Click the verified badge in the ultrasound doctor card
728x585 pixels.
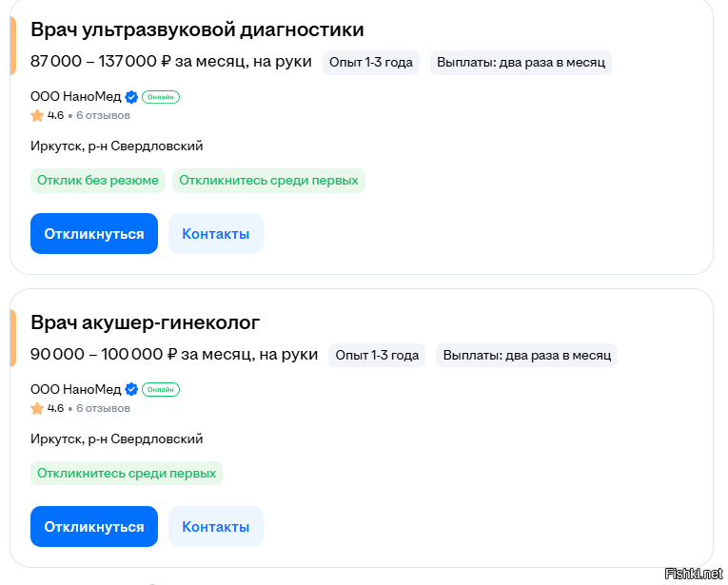pos(132,97)
